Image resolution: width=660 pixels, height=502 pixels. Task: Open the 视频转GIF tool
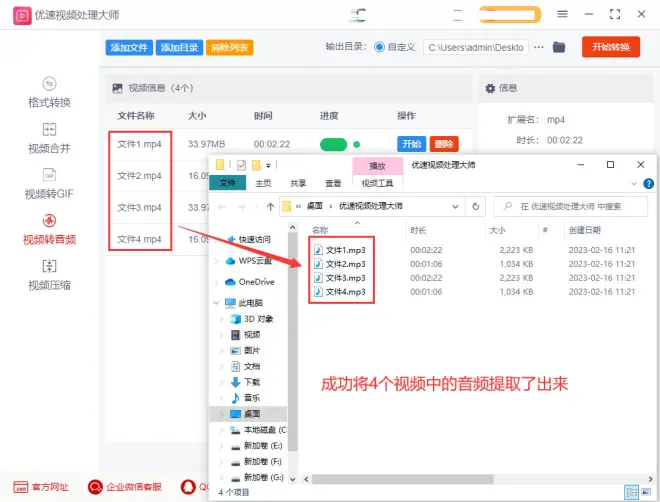(x=49, y=184)
